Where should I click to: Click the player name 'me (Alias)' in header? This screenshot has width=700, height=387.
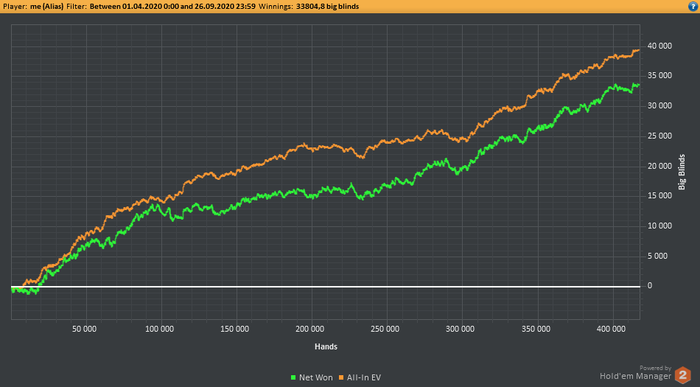47,6
